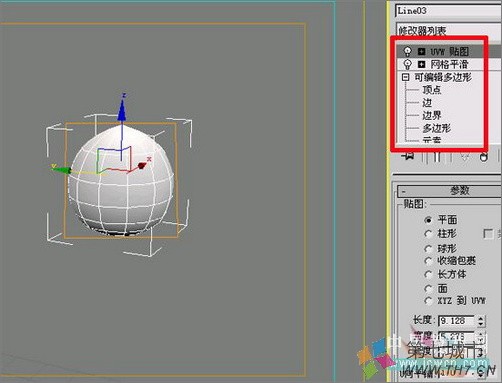Select the 柱形 mapping radio button
Image resolution: width=502 pixels, height=383 pixels.
428,234
